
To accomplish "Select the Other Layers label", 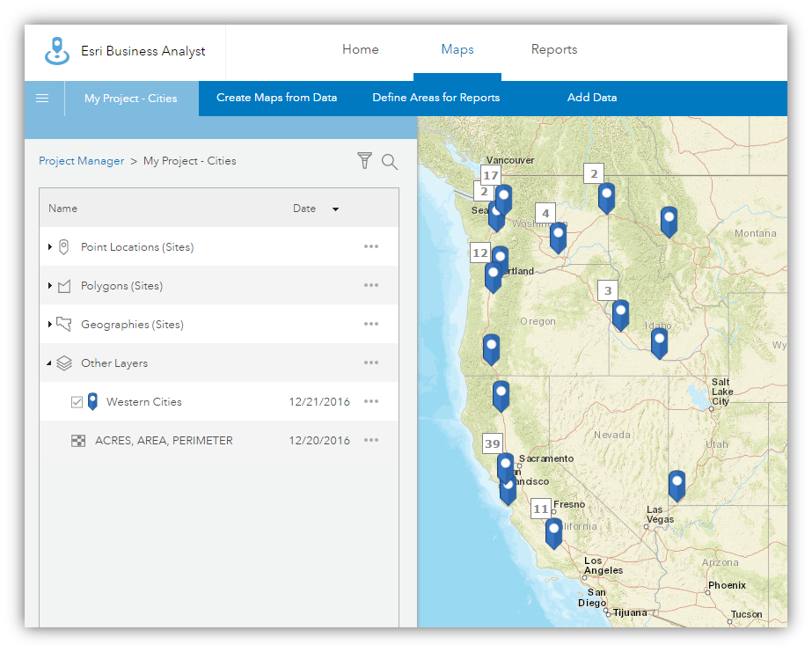I will [114, 363].
